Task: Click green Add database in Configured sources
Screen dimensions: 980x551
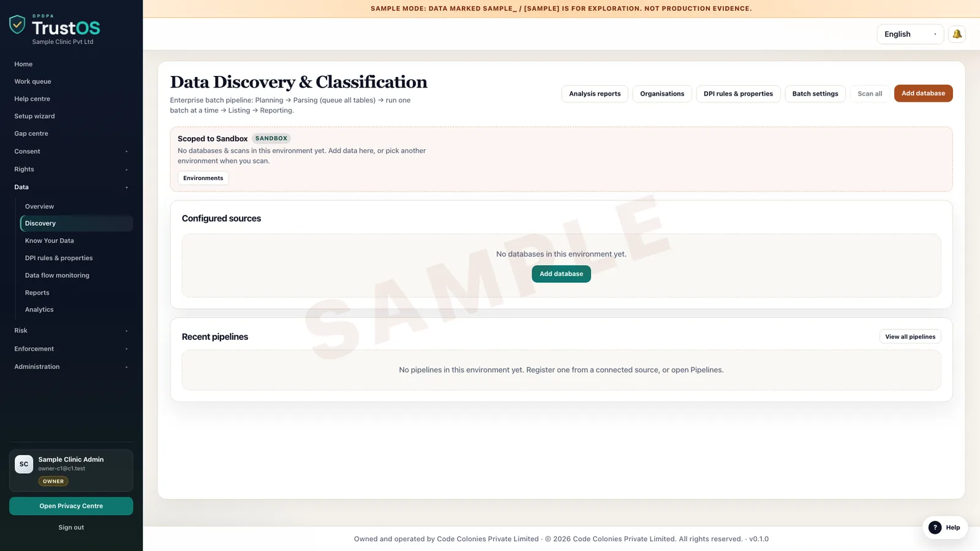Action: [561, 274]
